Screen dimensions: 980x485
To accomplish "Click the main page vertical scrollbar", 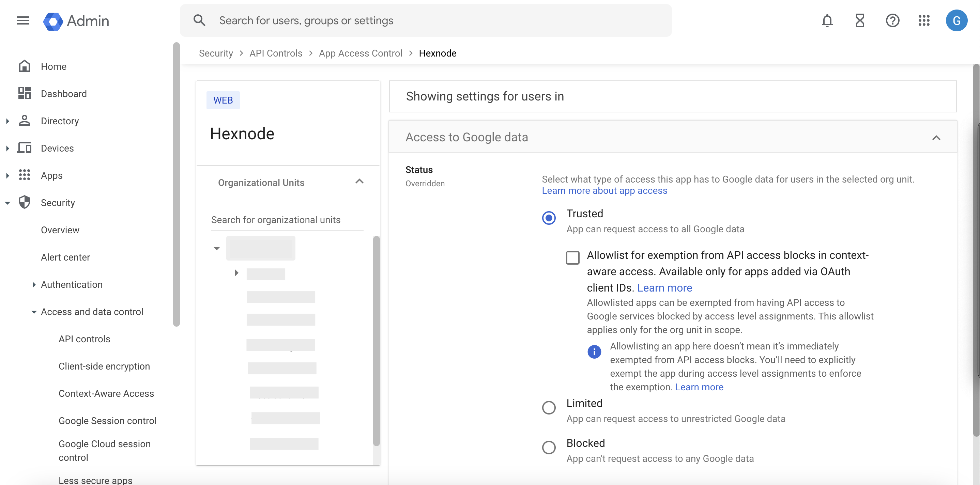I will pyautogui.click(x=976, y=250).
